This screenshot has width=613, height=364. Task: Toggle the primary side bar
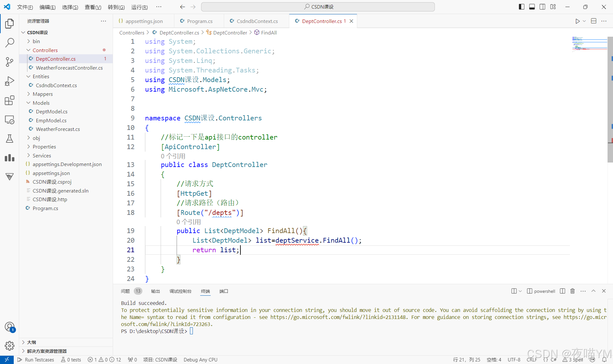(x=522, y=7)
